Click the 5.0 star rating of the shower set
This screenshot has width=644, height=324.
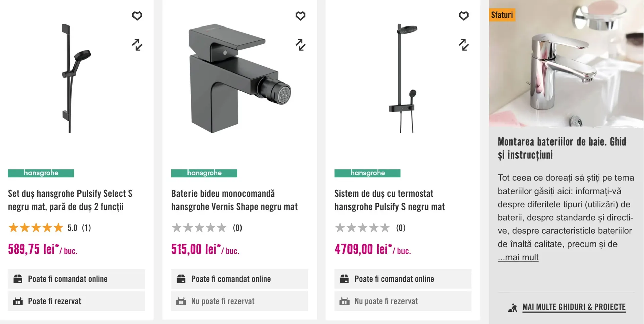[x=49, y=228]
